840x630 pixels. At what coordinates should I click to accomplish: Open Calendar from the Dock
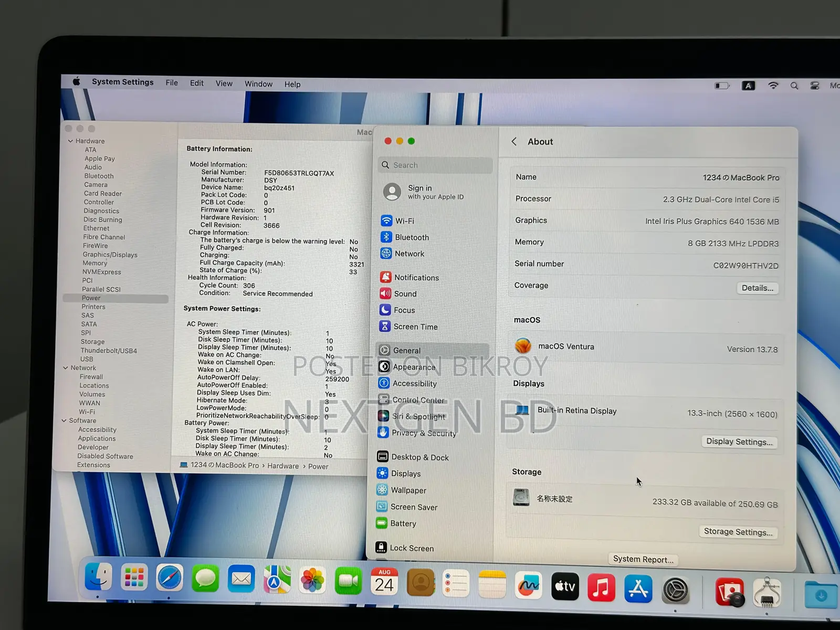tap(384, 582)
